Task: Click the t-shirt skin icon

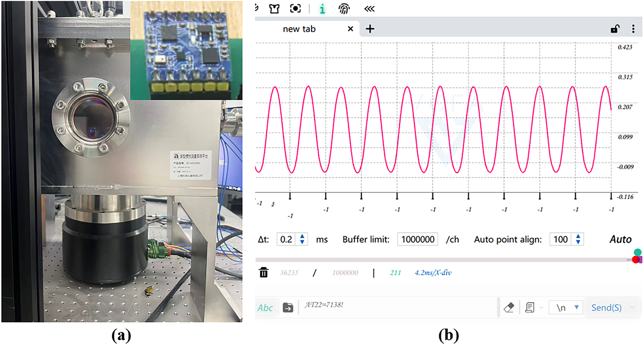Action: tap(274, 9)
